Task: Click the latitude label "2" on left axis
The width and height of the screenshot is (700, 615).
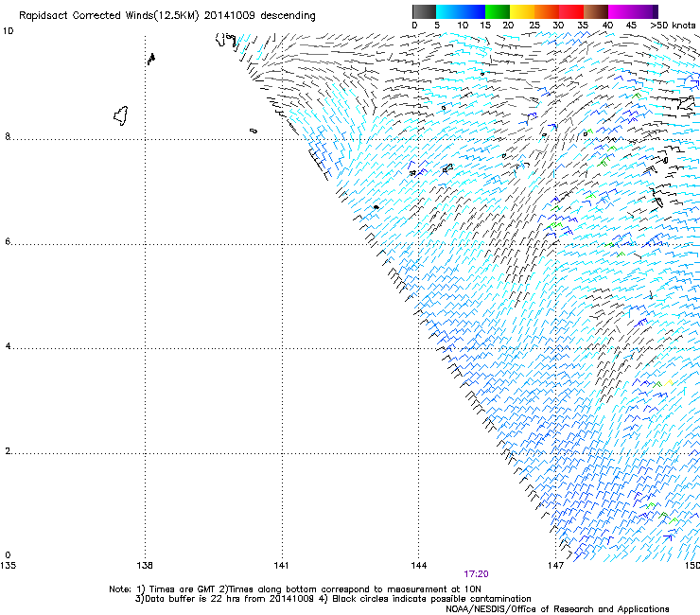Action: (x=8, y=450)
